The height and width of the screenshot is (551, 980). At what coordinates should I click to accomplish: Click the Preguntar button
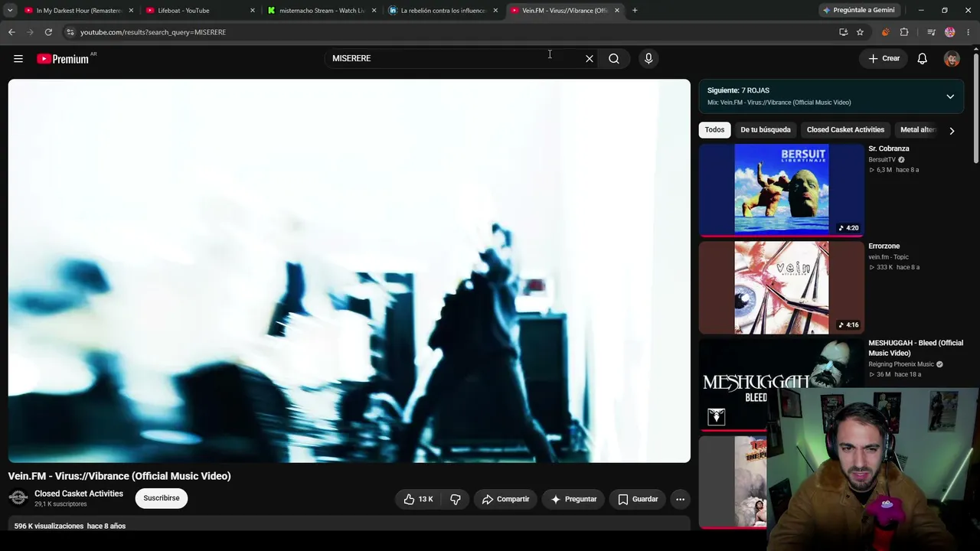(x=573, y=499)
